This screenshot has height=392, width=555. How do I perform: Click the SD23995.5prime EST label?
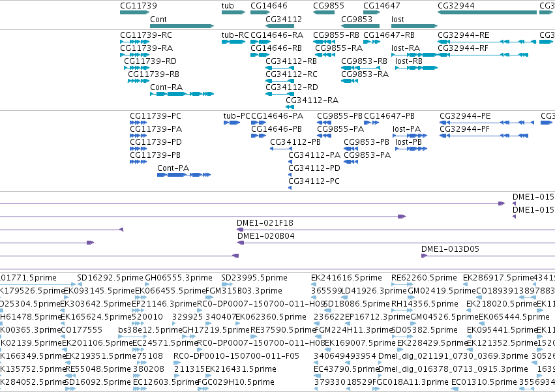click(254, 278)
